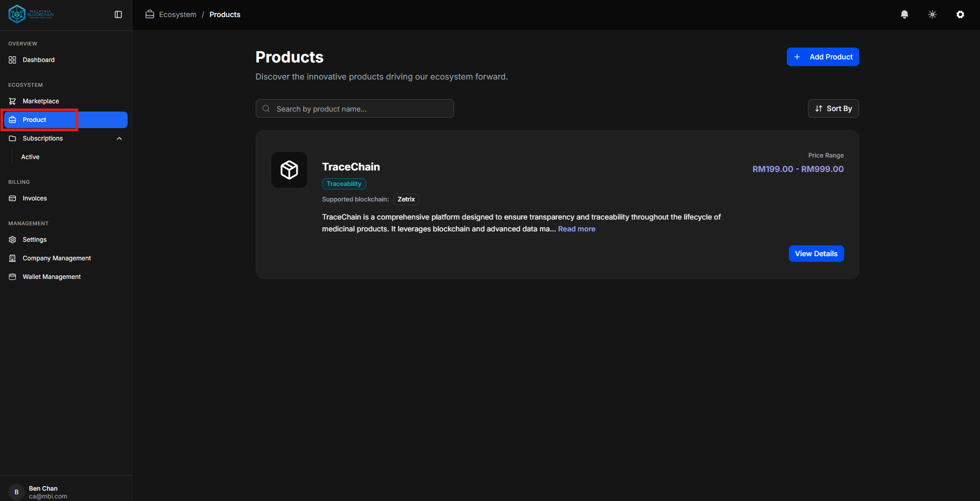Image resolution: width=980 pixels, height=501 pixels.
Task: Select Active under Subscriptions
Action: pos(30,156)
